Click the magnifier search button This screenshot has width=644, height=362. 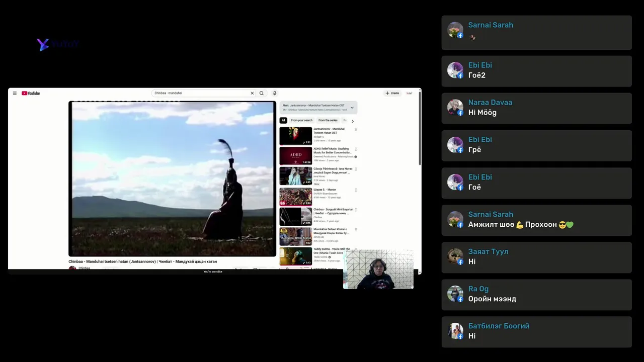tap(262, 93)
